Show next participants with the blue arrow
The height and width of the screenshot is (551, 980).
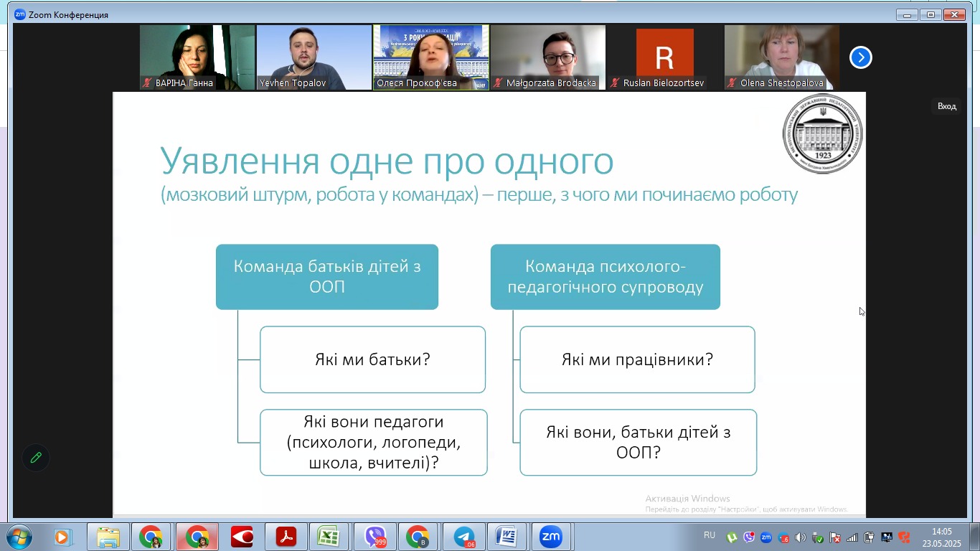(860, 57)
